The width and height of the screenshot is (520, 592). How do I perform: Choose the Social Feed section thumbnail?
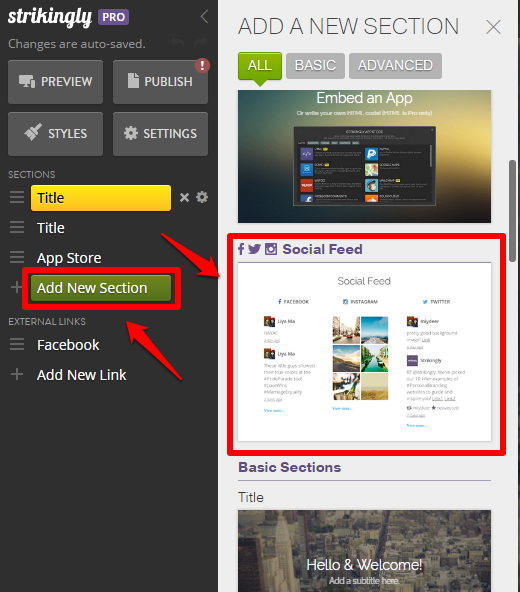(364, 352)
